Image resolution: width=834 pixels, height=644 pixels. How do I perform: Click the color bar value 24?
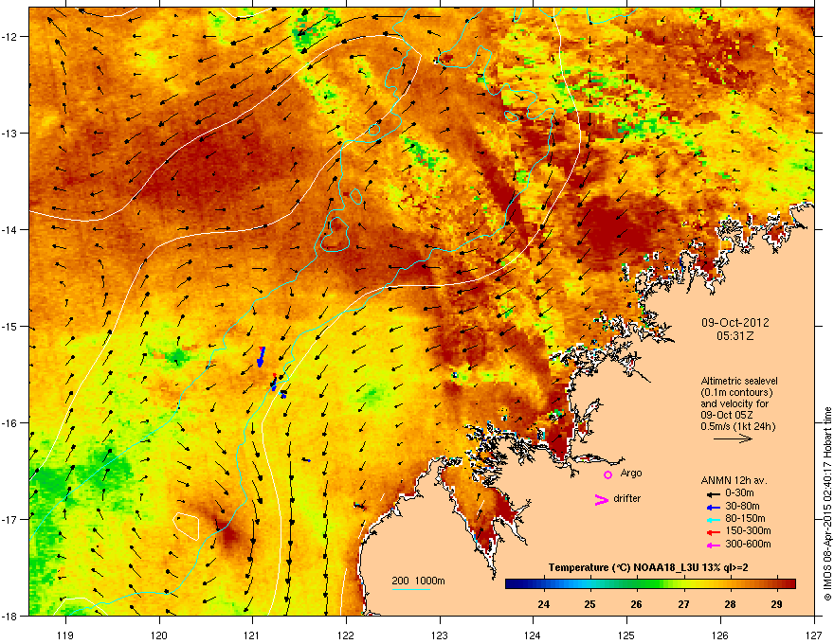(544, 604)
